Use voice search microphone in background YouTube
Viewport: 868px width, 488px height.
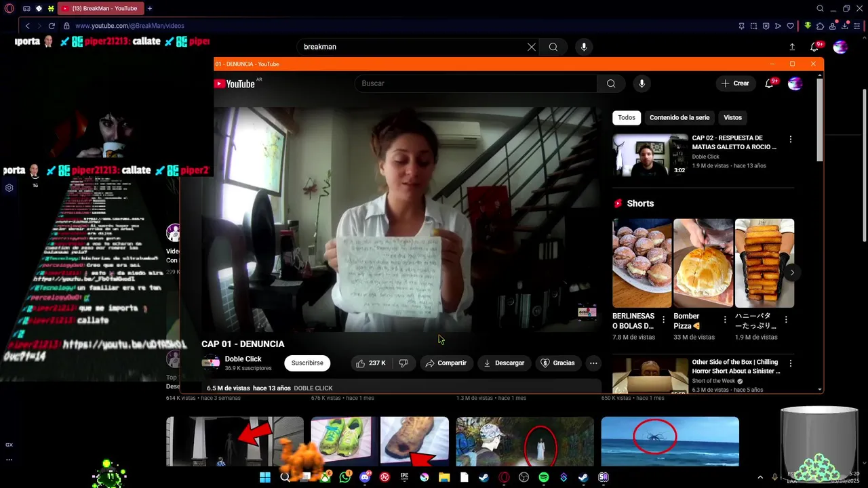[x=584, y=47]
